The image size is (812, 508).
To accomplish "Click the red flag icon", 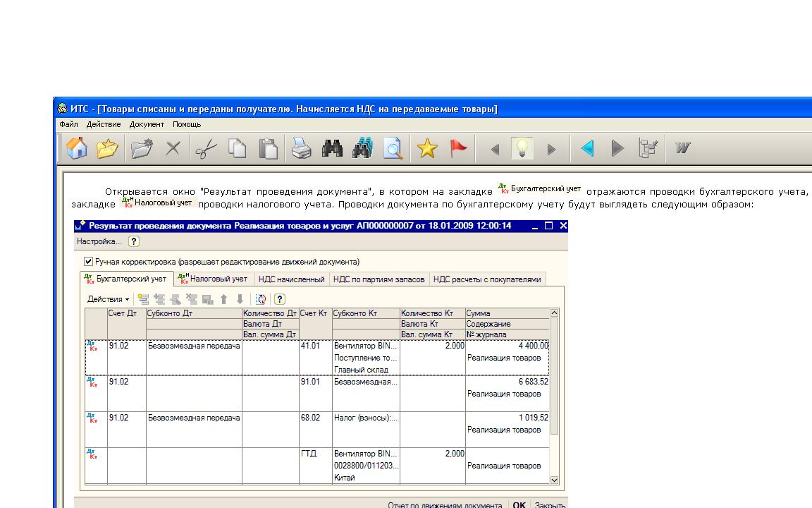I will point(459,149).
